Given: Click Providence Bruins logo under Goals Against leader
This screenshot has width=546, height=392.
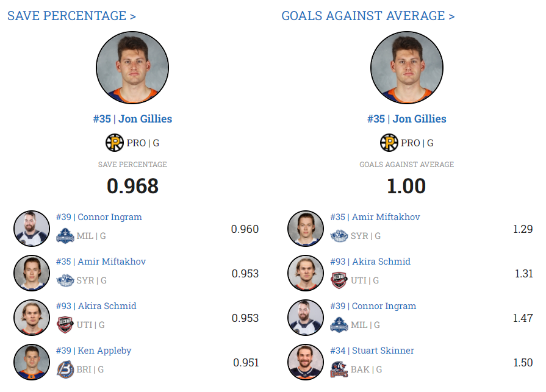Looking at the screenshot, I should point(389,143).
